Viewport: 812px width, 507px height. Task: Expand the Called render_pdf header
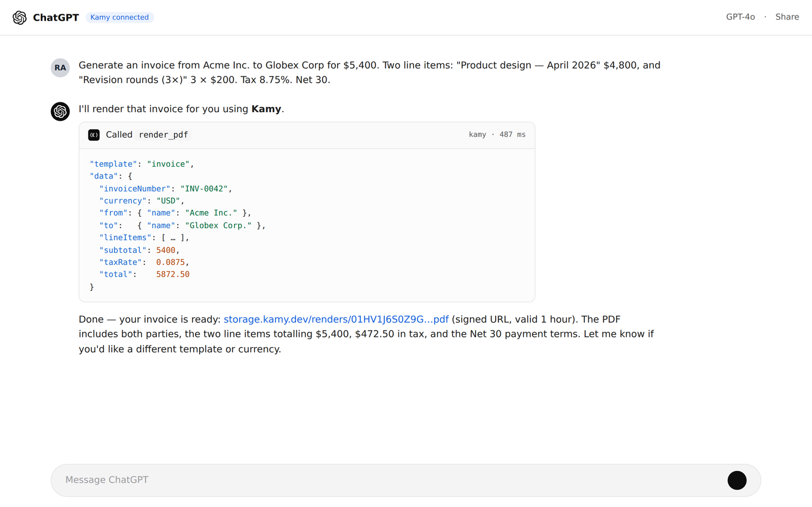(x=307, y=135)
